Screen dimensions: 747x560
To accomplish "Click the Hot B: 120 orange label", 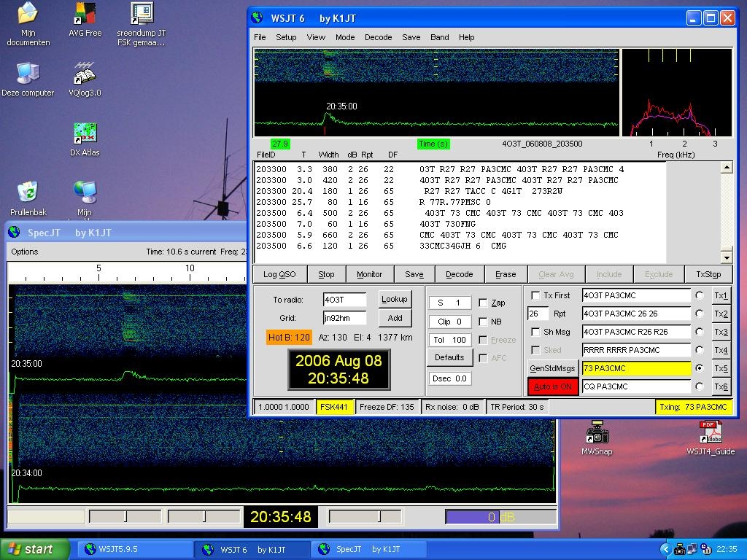I will tap(289, 337).
